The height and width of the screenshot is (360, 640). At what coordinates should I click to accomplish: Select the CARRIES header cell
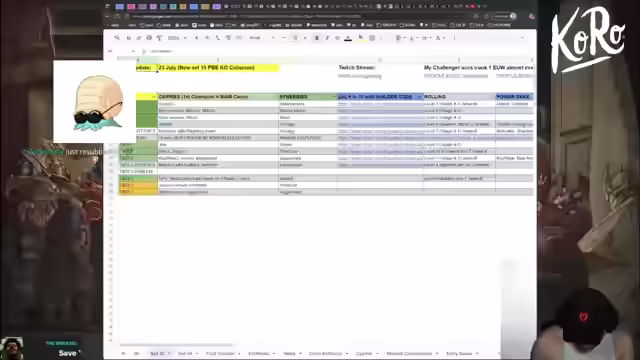(x=218, y=97)
